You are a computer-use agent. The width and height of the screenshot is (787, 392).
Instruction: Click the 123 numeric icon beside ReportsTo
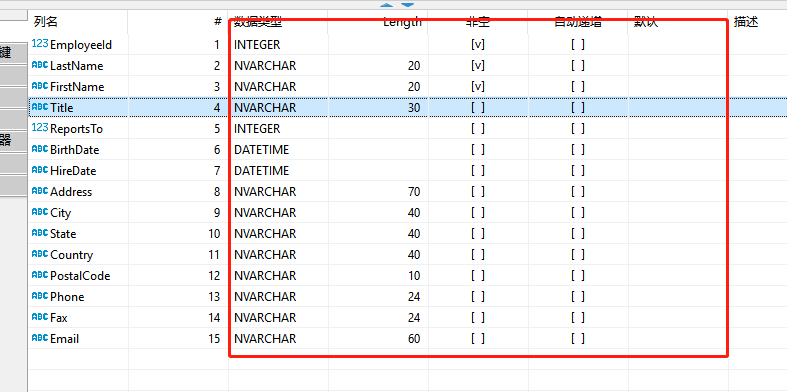point(40,128)
